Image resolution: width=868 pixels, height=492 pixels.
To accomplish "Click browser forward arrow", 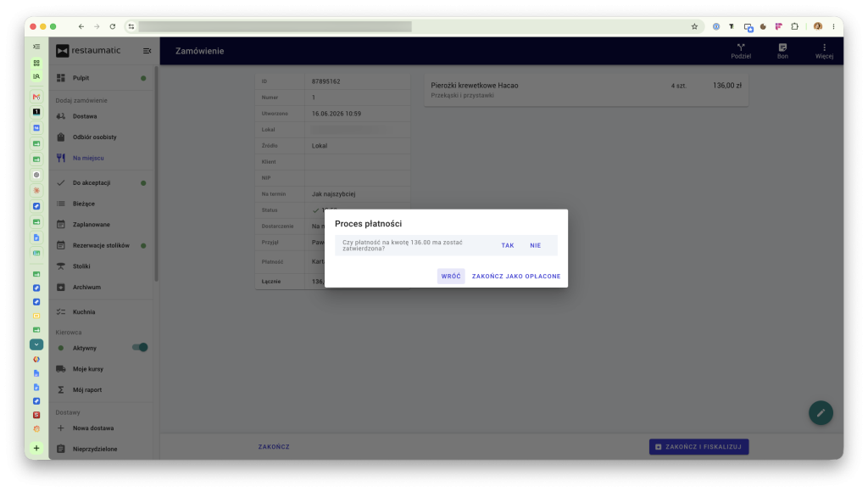I will pyautogui.click(x=97, y=26).
